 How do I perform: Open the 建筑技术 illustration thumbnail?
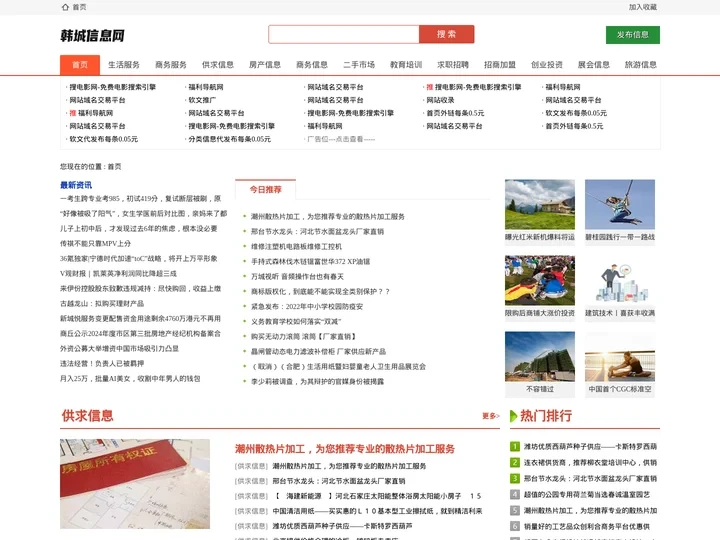[619, 280]
